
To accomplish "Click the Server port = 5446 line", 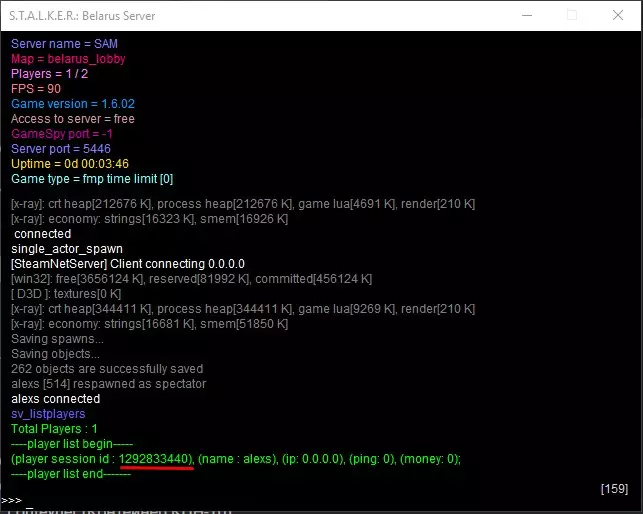I will click(x=61, y=148).
